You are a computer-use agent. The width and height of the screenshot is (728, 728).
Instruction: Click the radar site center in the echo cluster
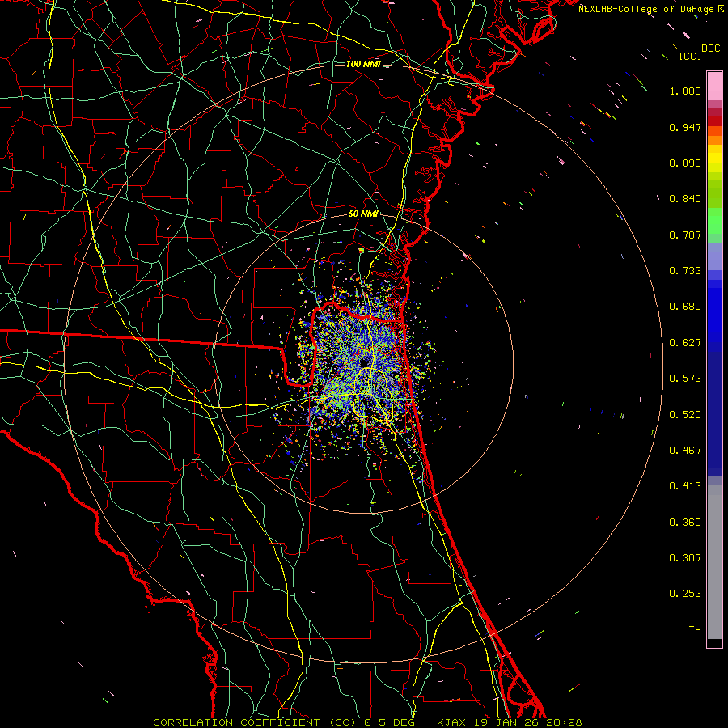click(363, 362)
